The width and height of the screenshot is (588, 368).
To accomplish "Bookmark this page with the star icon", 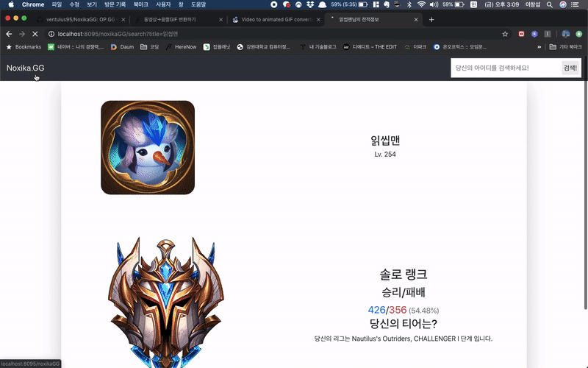I will (x=505, y=34).
